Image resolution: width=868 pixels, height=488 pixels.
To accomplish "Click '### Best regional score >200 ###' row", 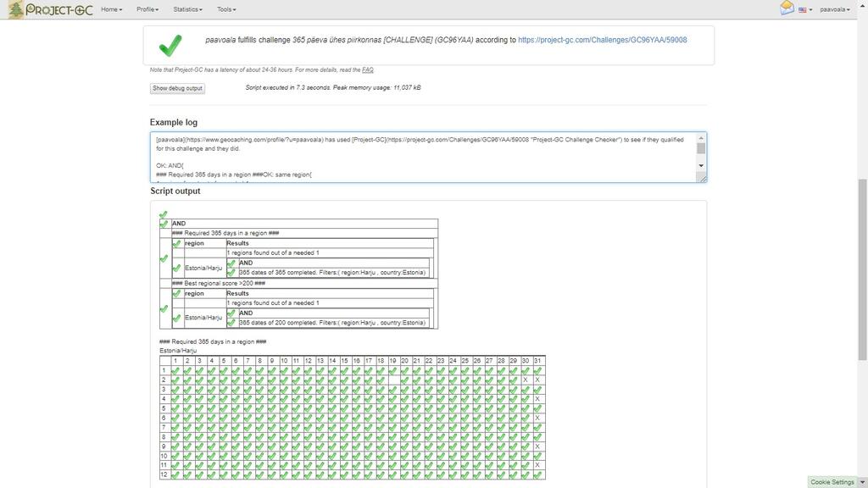I will [304, 283].
